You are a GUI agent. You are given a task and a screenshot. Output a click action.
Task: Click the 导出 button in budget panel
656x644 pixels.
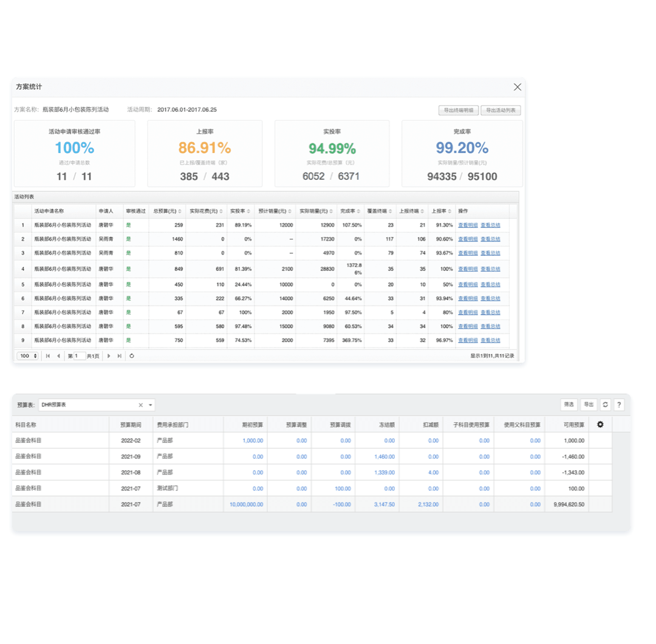(x=589, y=405)
